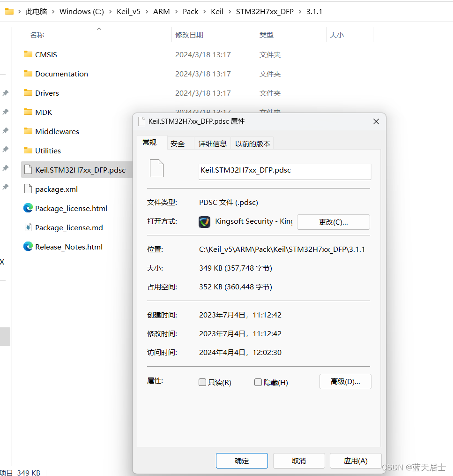
Task: Click the access time 2024年4月4日, 12:02:30
Action: (240, 353)
